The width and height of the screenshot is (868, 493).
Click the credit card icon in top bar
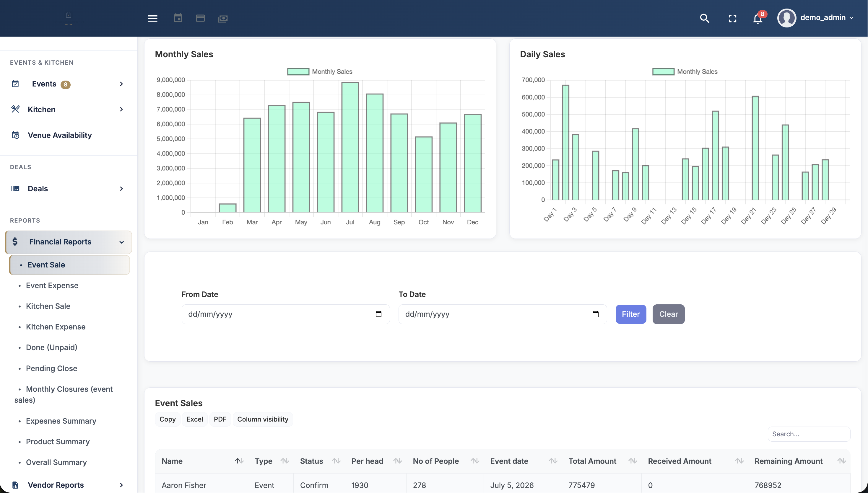point(200,18)
